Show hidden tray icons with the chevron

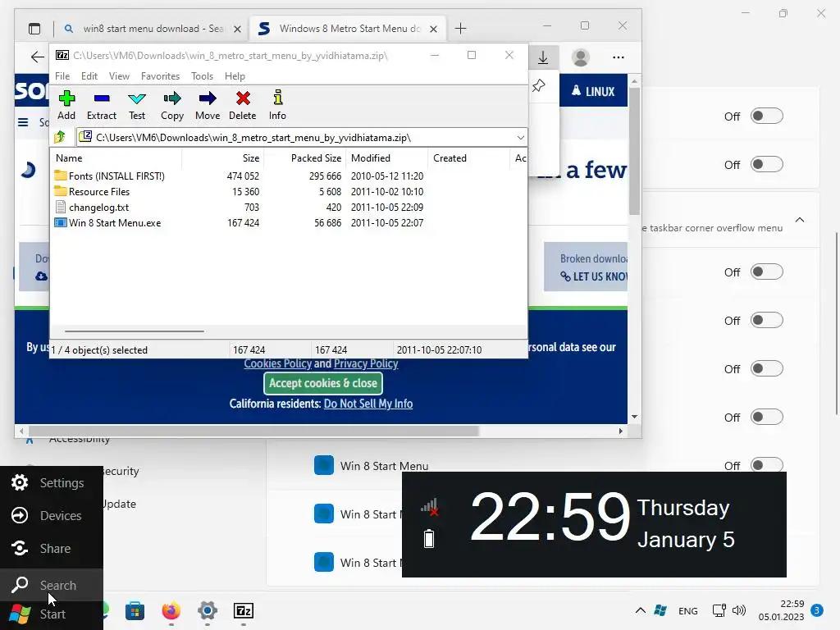click(x=640, y=610)
